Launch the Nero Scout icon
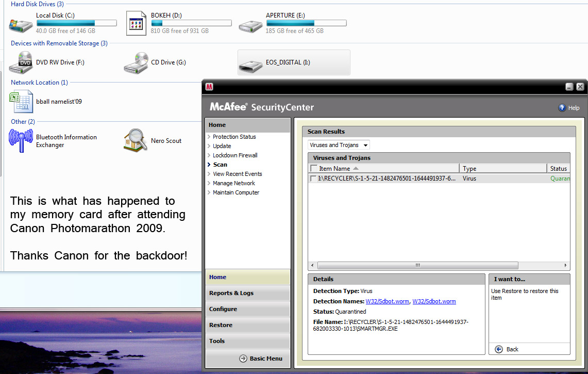 [x=136, y=140]
